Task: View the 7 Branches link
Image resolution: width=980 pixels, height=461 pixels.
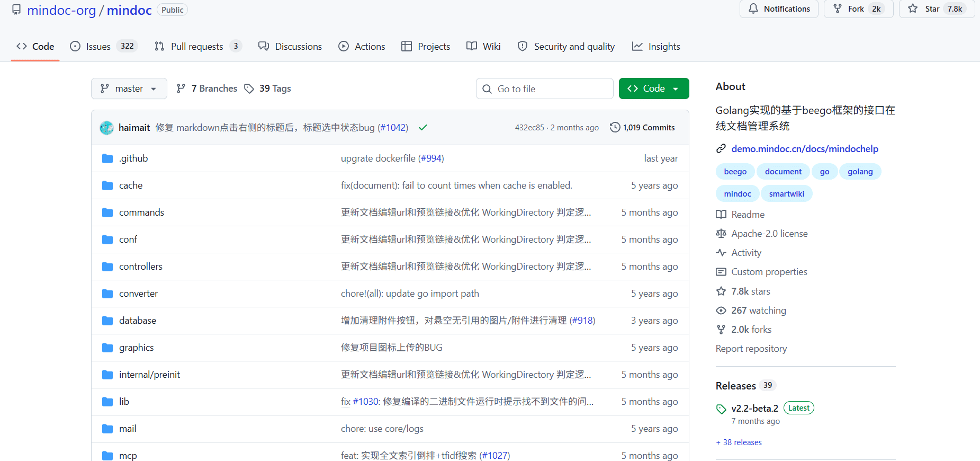Action: pyautogui.click(x=207, y=88)
